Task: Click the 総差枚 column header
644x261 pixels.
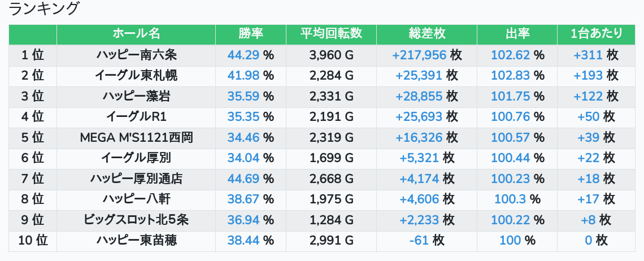Action: [x=427, y=34]
